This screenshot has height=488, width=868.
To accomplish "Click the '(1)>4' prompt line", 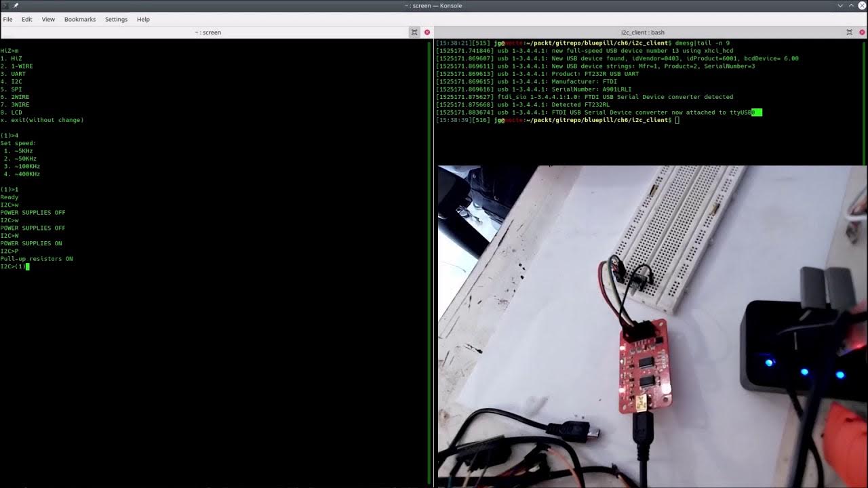I will pos(9,136).
